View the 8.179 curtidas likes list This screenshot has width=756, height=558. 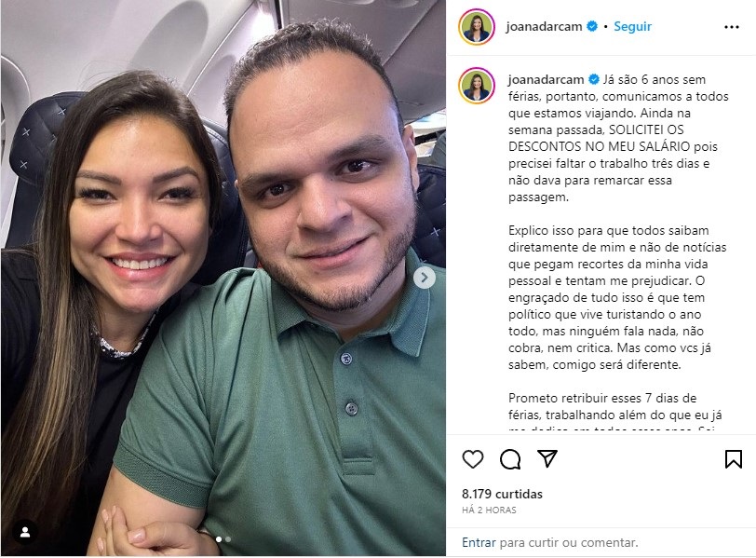(502, 494)
